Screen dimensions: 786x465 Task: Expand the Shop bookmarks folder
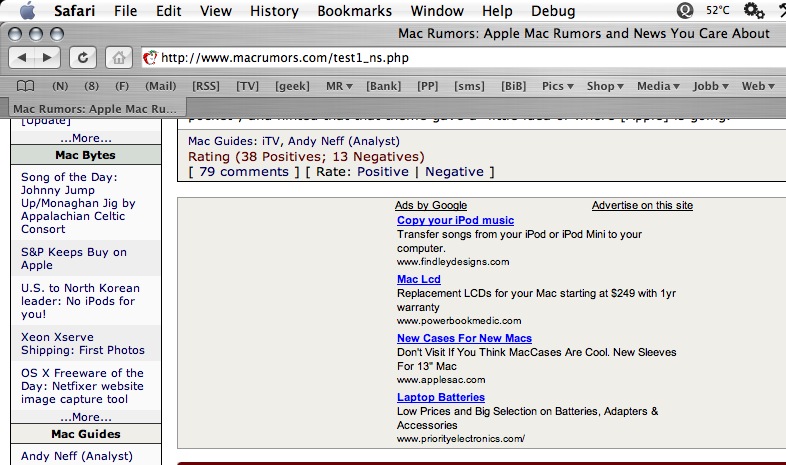[605, 86]
